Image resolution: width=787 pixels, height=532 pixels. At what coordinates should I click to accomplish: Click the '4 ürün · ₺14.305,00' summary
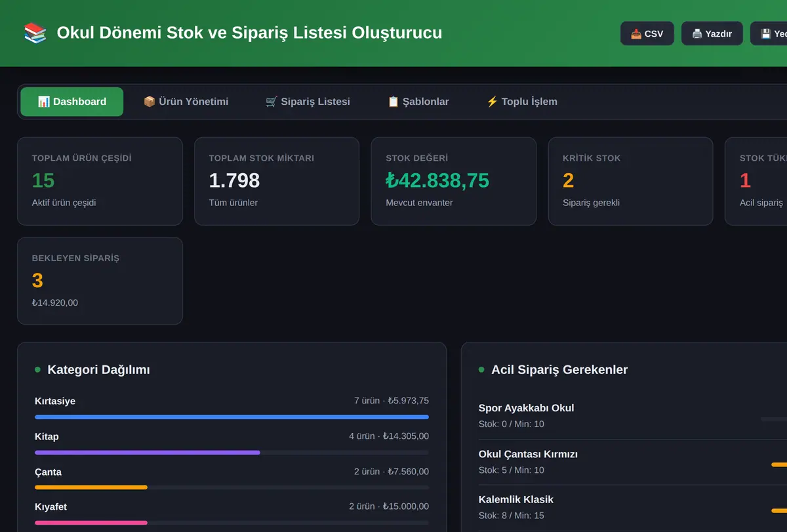point(389,436)
